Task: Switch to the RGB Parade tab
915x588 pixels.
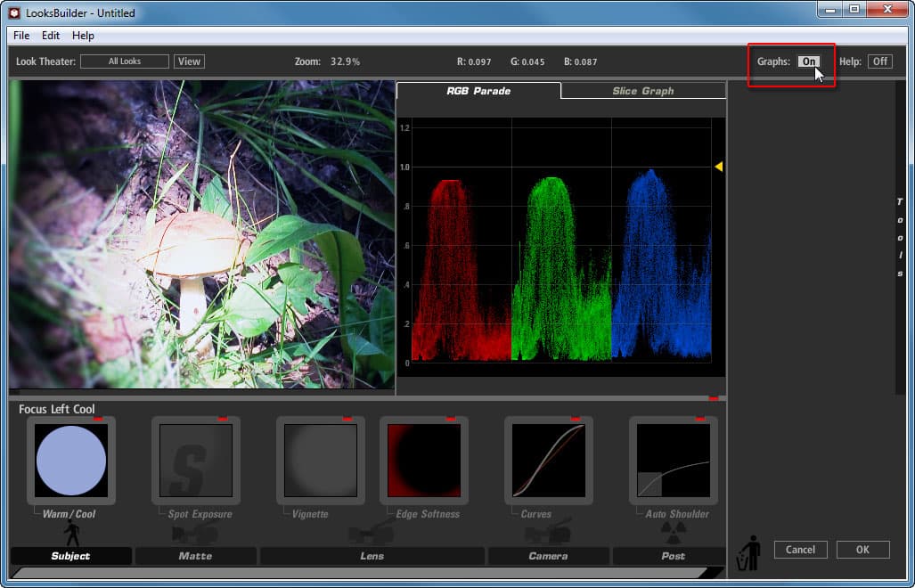Action: 478,91
